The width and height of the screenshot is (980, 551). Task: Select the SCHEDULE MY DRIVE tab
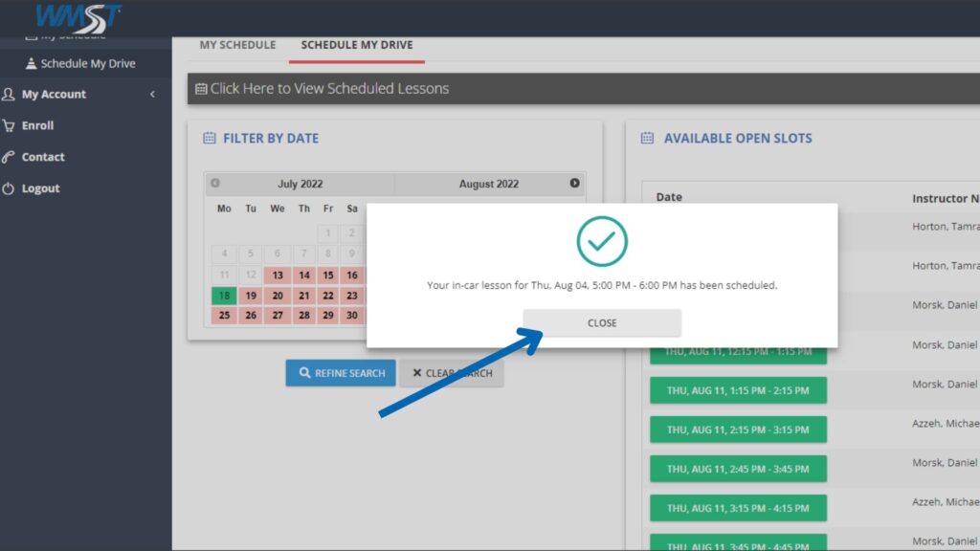click(x=356, y=45)
